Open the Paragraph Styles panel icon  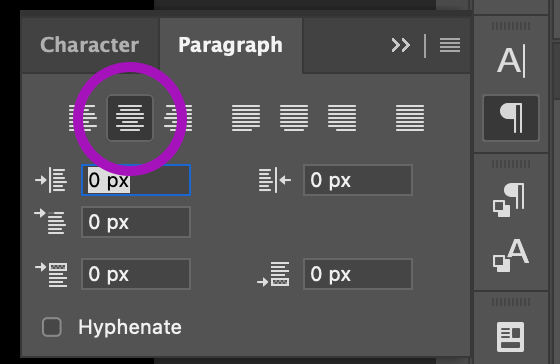[x=509, y=200]
